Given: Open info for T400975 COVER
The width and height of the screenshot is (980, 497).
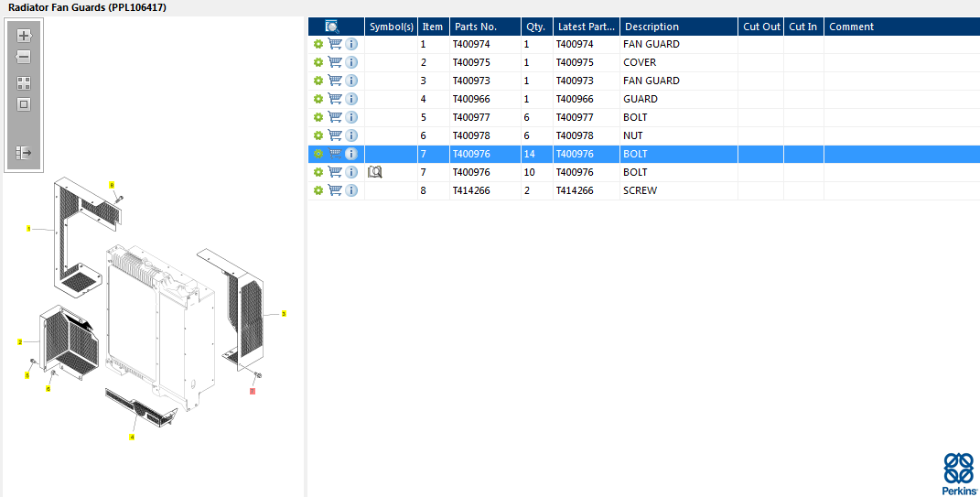Looking at the screenshot, I should (x=351, y=62).
